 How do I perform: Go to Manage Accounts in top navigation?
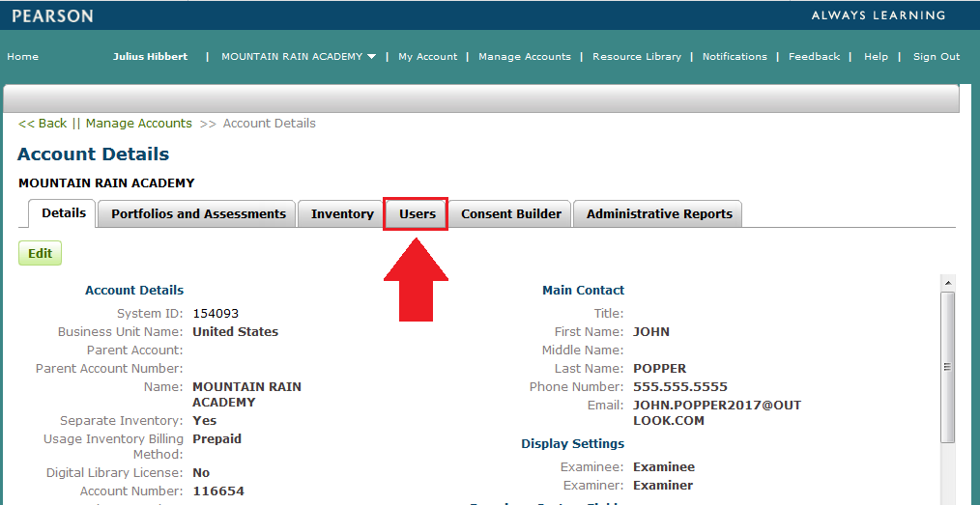(x=524, y=57)
